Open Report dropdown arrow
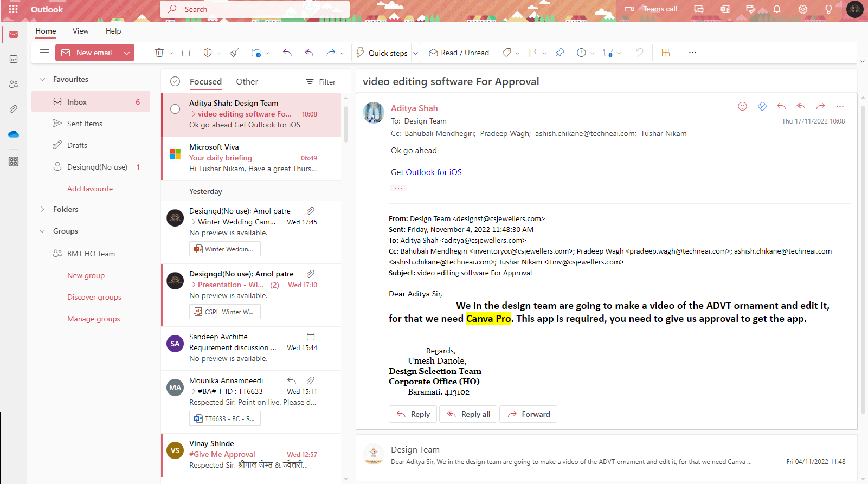 (219, 53)
